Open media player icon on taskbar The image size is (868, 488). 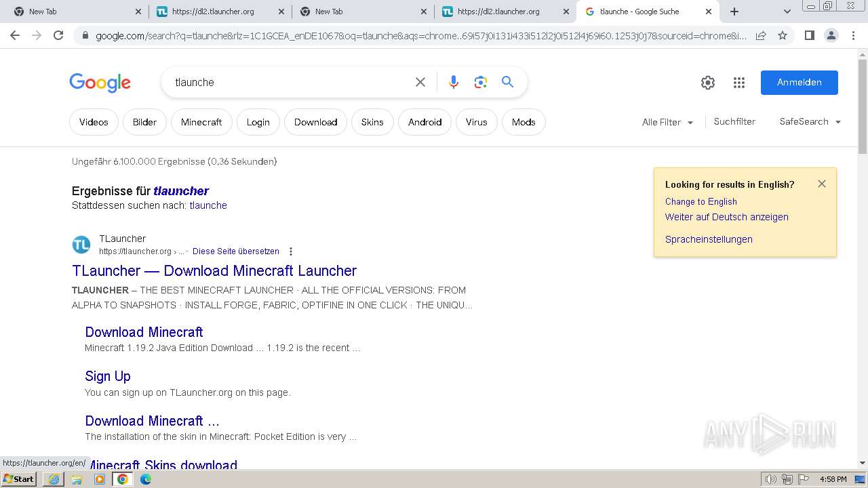coord(100,479)
